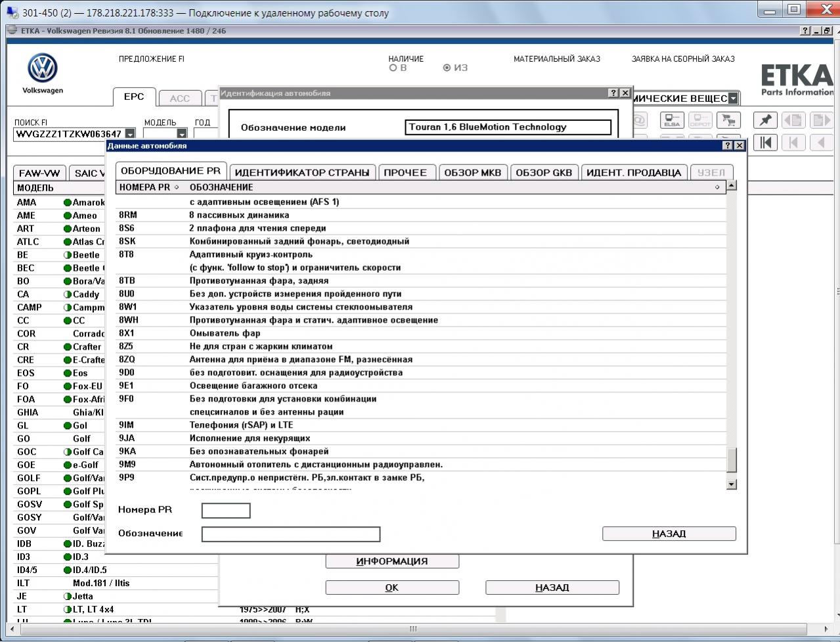This screenshot has width=840, height=642.
Task: Open the МОДЕЛЬ dropdown
Action: point(183,134)
